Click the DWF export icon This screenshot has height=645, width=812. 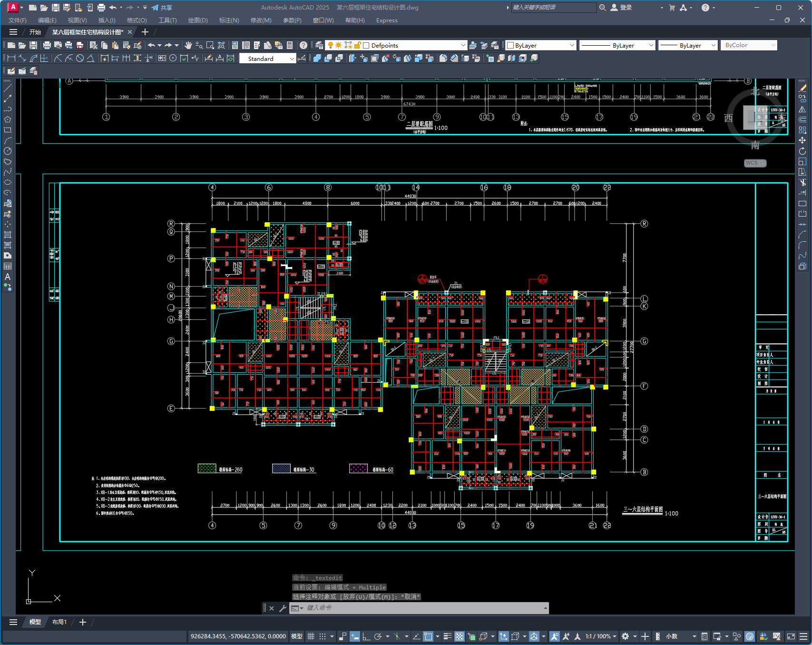click(x=79, y=45)
